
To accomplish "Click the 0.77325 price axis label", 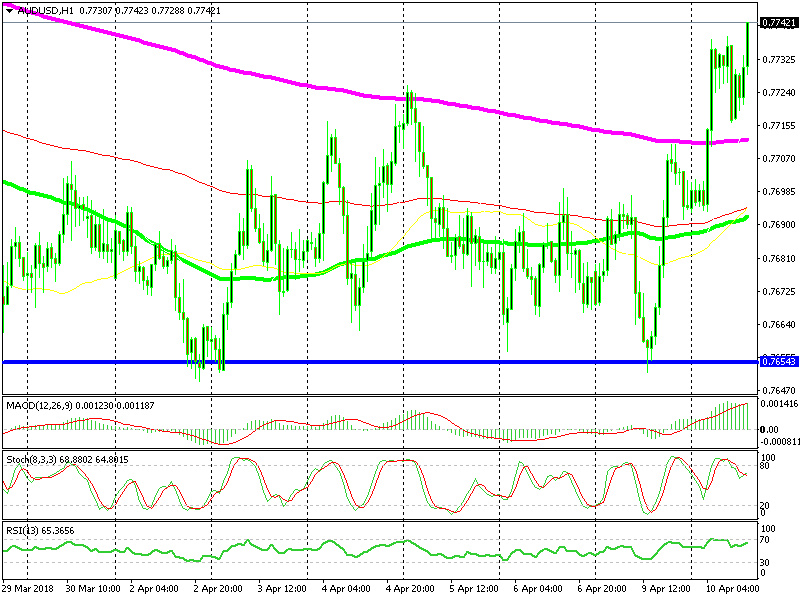I will tap(779, 60).
